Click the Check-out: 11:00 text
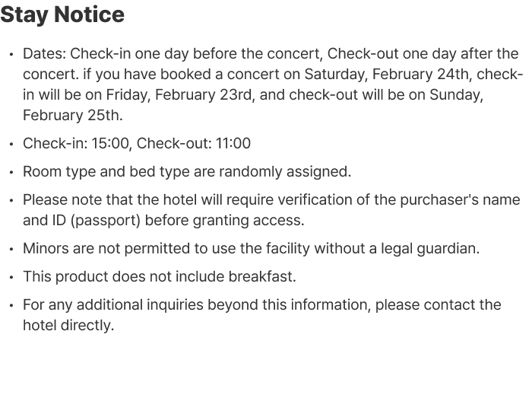Viewport: 532px width, 401px height. (x=194, y=144)
